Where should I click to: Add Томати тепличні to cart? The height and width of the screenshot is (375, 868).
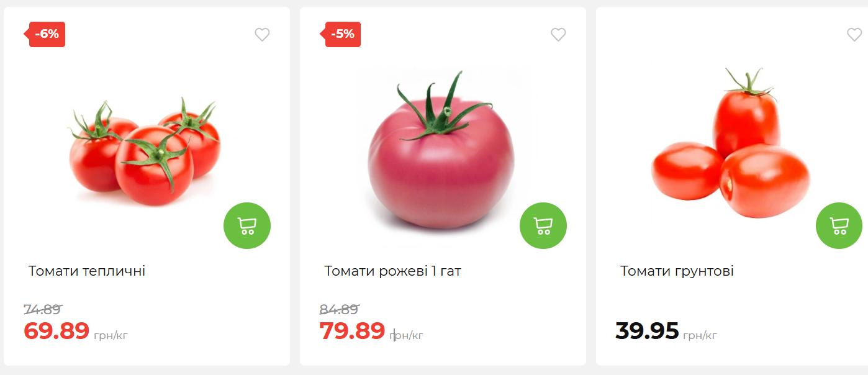tap(247, 225)
